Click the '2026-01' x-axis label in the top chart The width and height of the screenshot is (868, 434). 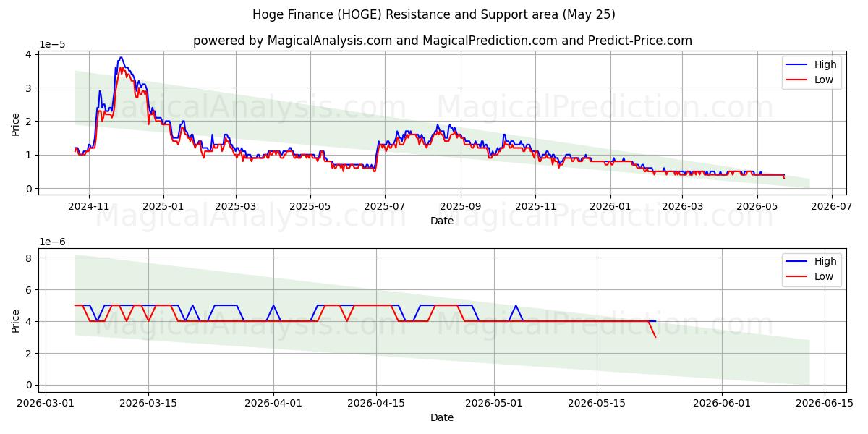pos(610,206)
